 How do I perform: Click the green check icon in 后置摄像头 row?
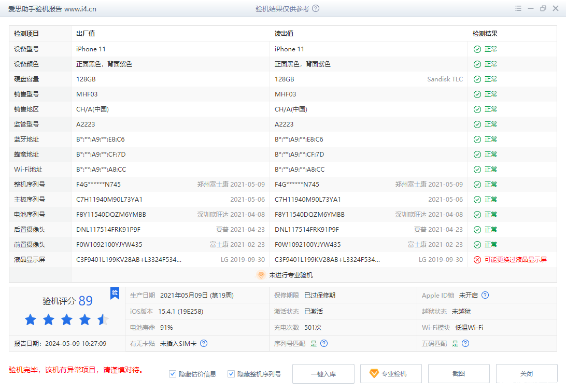coord(477,230)
